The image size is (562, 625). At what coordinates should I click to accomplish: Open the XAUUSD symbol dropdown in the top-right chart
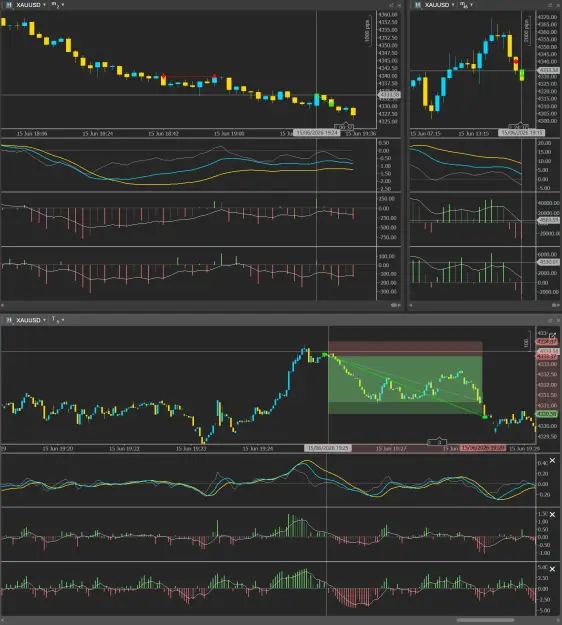(440, 5)
